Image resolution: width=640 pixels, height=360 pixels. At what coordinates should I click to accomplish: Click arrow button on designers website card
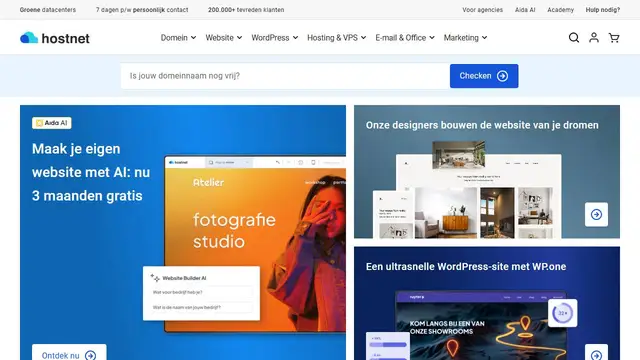(x=596, y=214)
